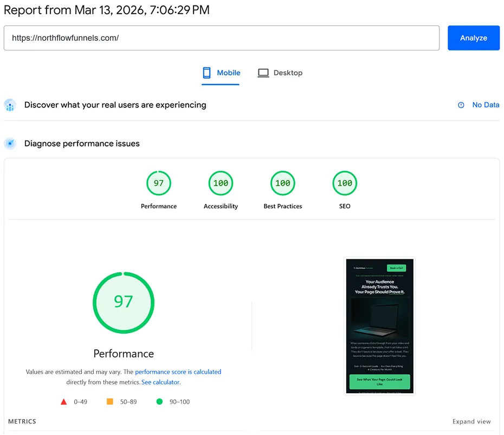Click the desktop monitor icon on Desktop tab
The height and width of the screenshot is (435, 504).
point(263,72)
